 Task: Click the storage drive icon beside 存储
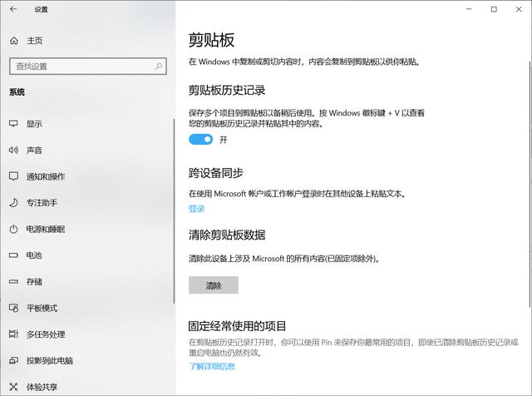tap(13, 281)
